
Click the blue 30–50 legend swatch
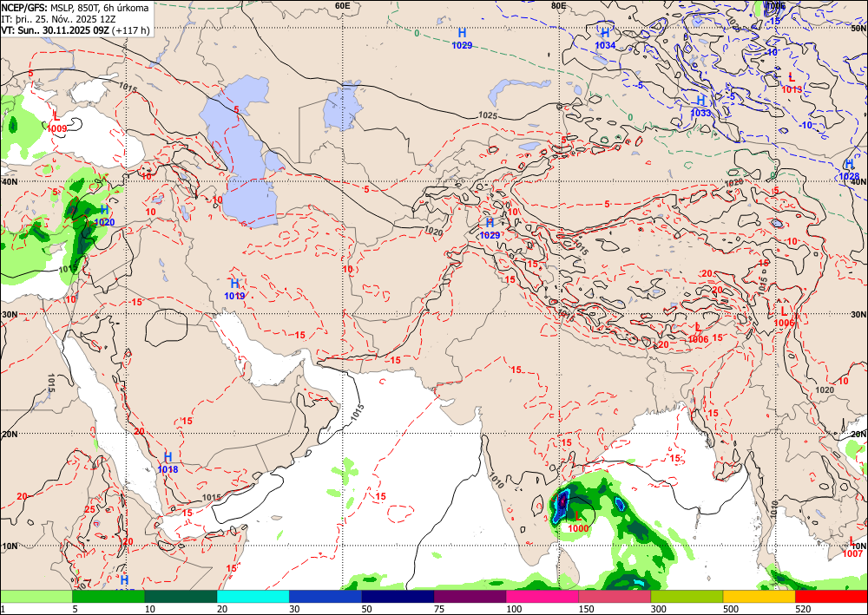tap(325, 596)
